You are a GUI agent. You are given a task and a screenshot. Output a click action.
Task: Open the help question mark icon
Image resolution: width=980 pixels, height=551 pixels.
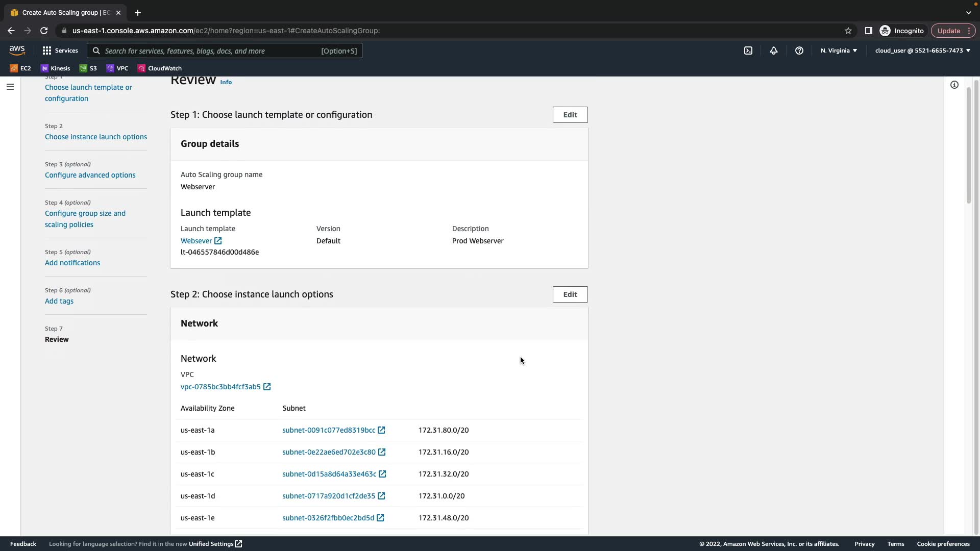(x=799, y=51)
